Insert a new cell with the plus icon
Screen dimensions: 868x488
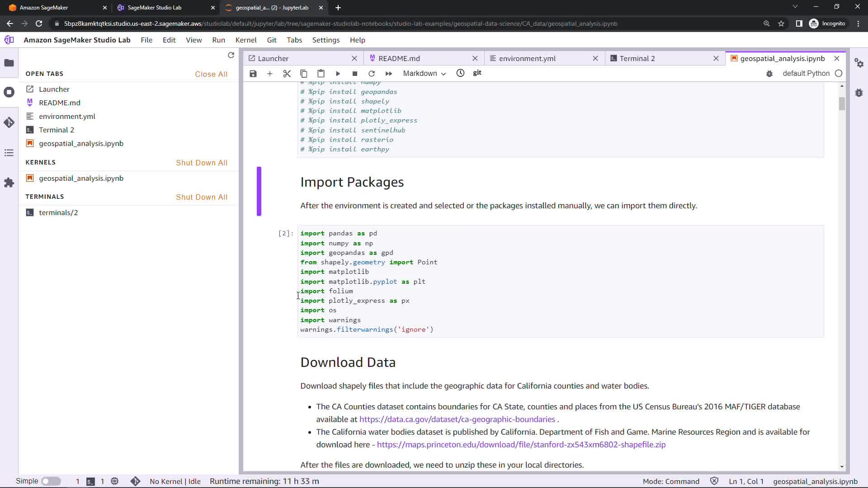(270, 74)
